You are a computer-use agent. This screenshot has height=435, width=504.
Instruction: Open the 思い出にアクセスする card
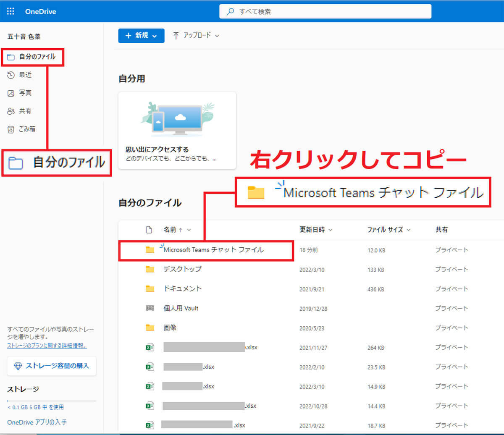point(177,131)
